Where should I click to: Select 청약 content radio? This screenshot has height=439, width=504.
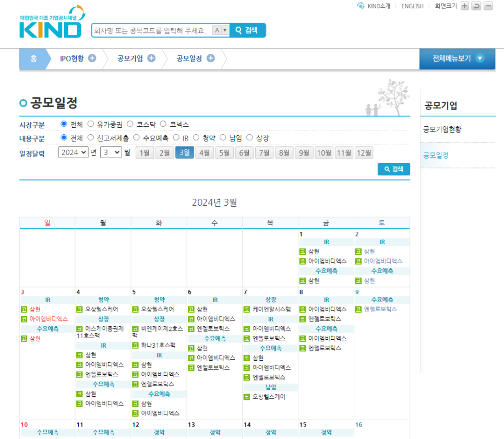196,138
